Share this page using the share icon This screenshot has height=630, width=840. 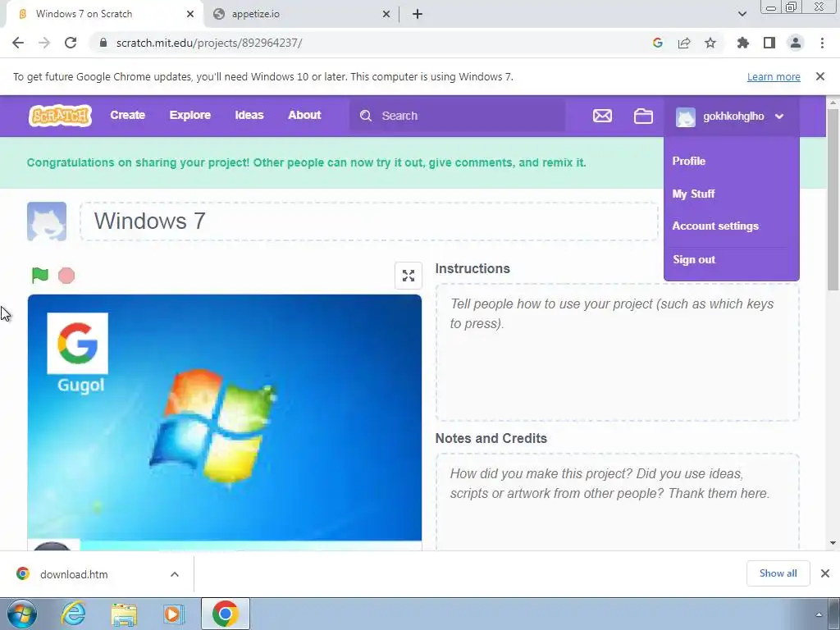[x=684, y=43]
